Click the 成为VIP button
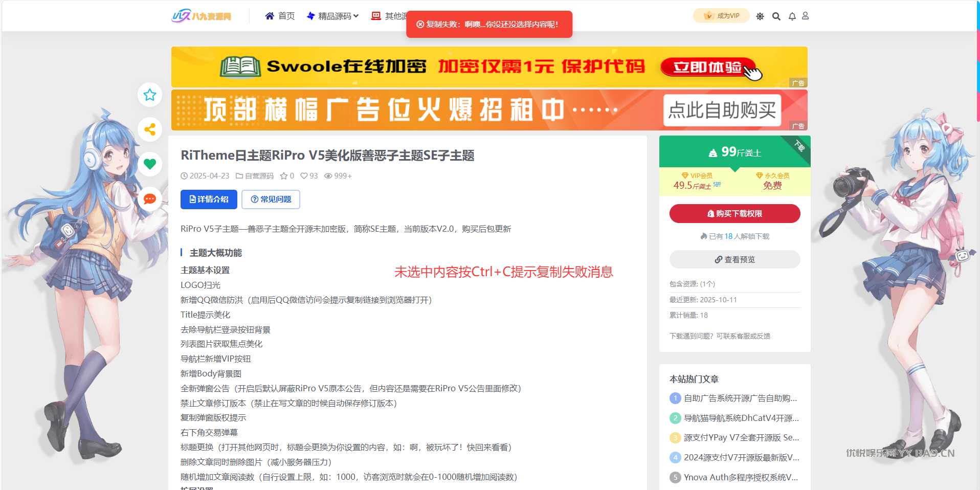This screenshot has width=980, height=490. point(721,16)
